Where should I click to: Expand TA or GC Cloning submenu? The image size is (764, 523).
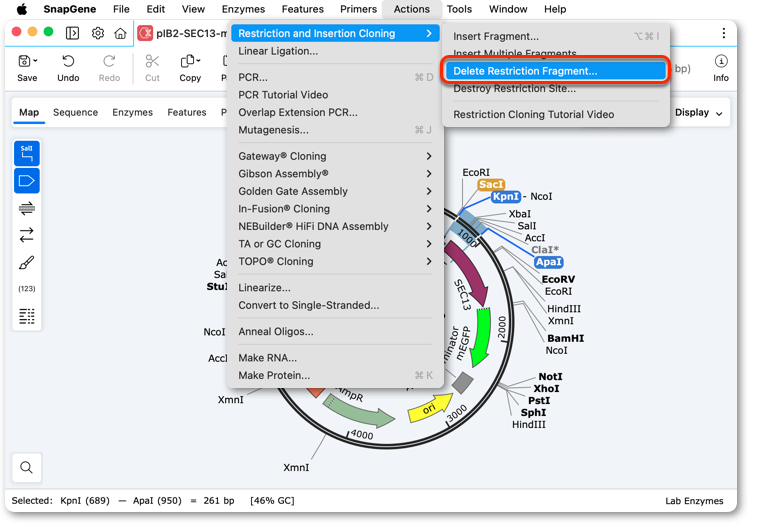coord(335,244)
